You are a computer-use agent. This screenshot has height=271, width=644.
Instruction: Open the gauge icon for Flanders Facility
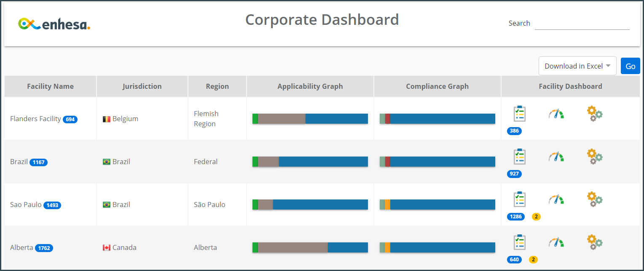[556, 114]
